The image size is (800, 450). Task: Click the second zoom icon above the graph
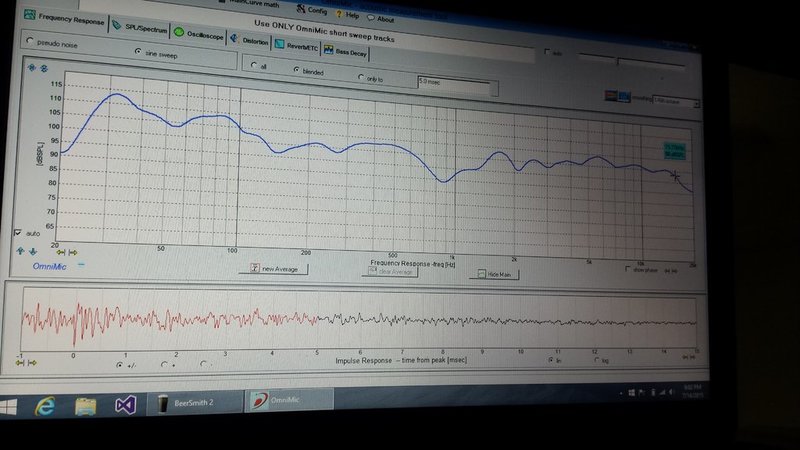44,68
